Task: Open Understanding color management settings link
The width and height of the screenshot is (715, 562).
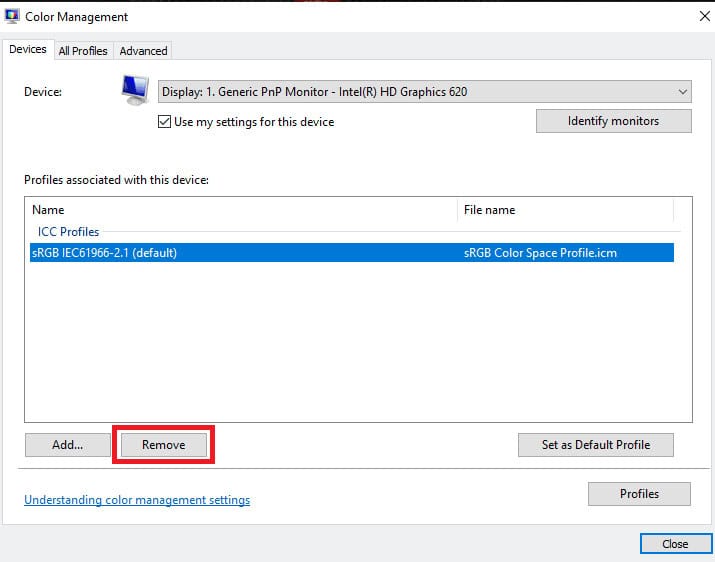Action: point(137,500)
